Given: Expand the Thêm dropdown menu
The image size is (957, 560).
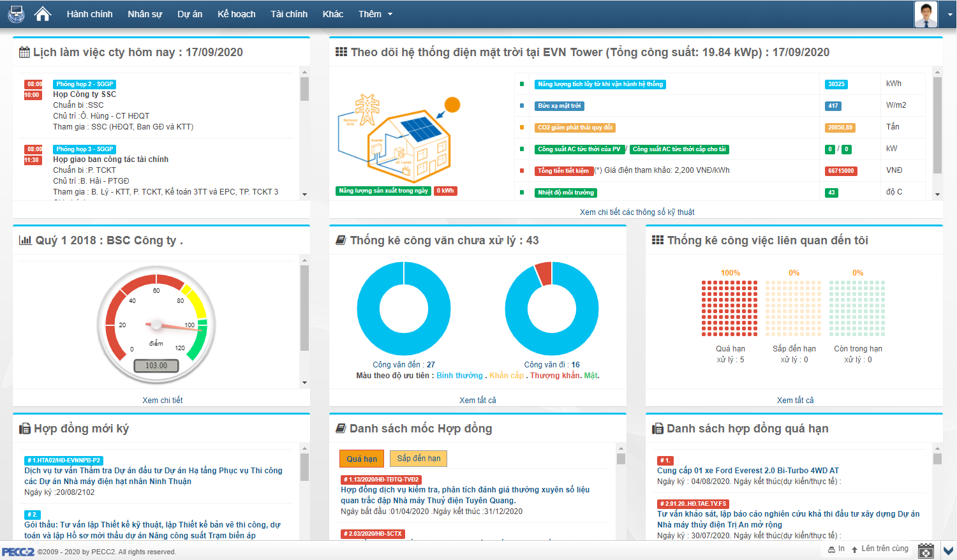Looking at the screenshot, I should pyautogui.click(x=375, y=14).
